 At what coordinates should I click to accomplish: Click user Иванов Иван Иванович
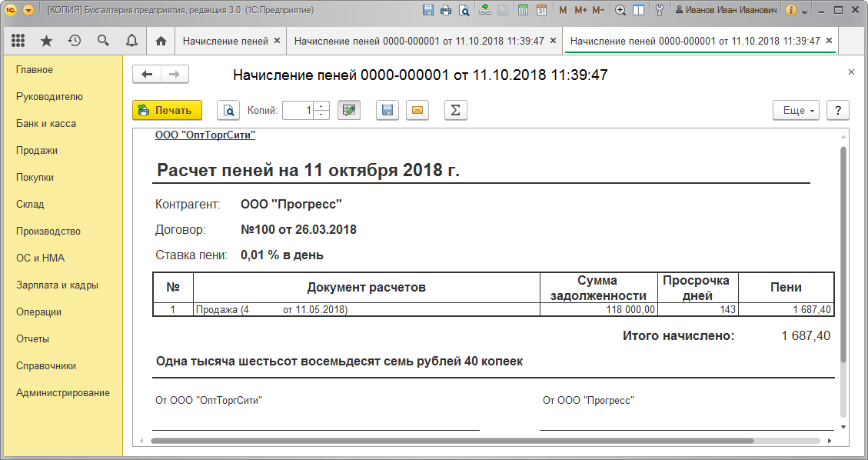(726, 10)
